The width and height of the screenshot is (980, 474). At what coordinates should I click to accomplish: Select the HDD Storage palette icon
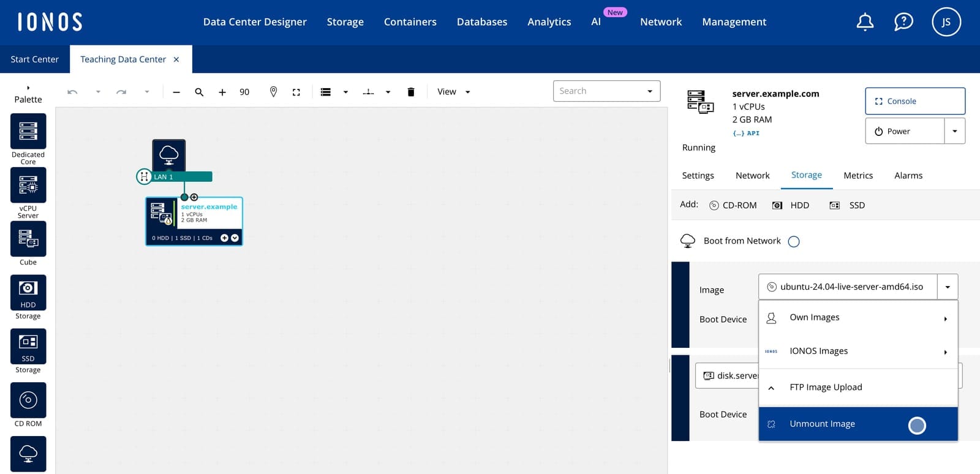coord(28,293)
